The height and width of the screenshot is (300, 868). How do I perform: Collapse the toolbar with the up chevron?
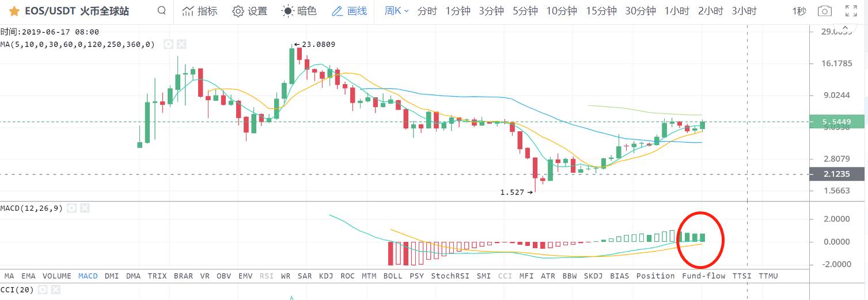point(845,26)
